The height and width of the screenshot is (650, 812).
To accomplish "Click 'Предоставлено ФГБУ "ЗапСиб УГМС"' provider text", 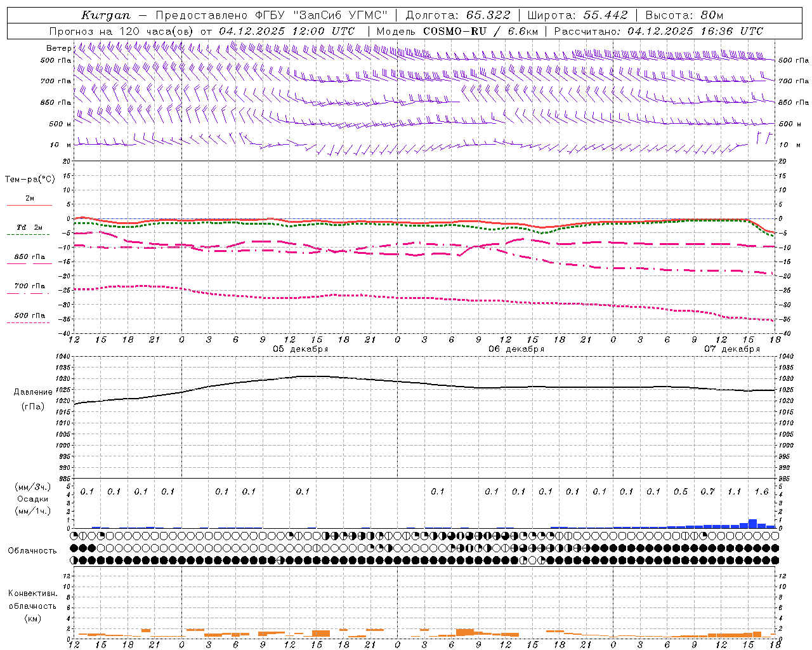I will 272,15.
